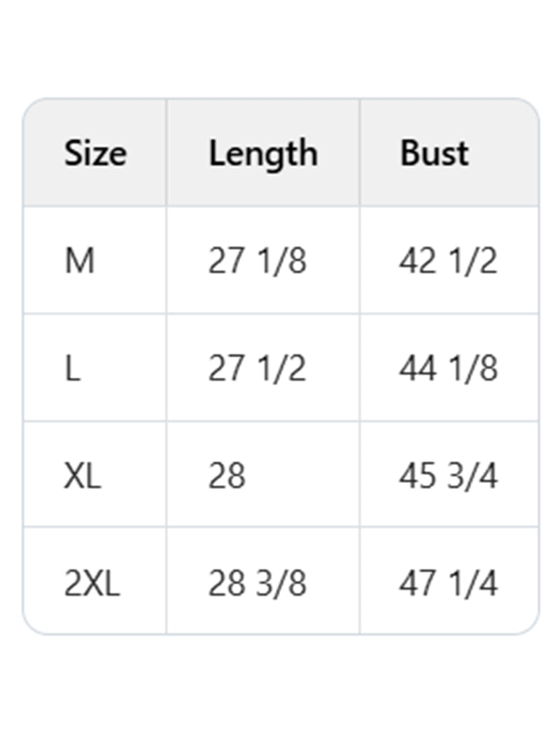
Task: Click the 27 1/8 length value
Action: (257, 261)
